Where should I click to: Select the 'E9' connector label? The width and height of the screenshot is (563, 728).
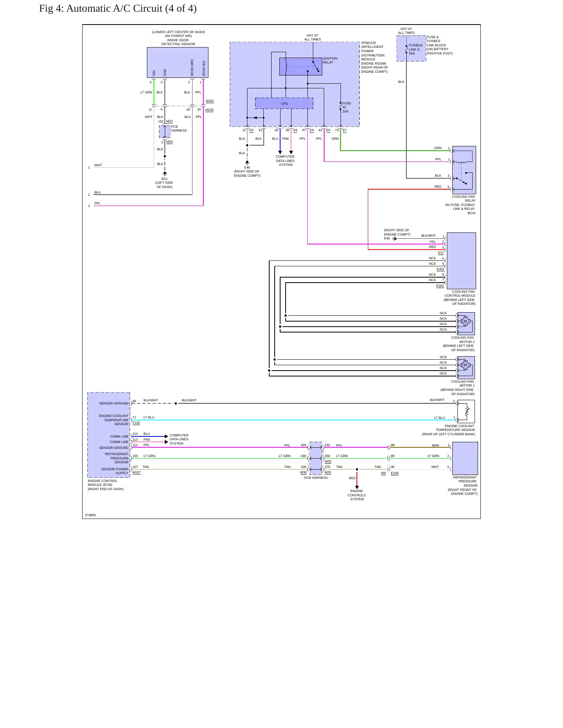(x=312, y=130)
